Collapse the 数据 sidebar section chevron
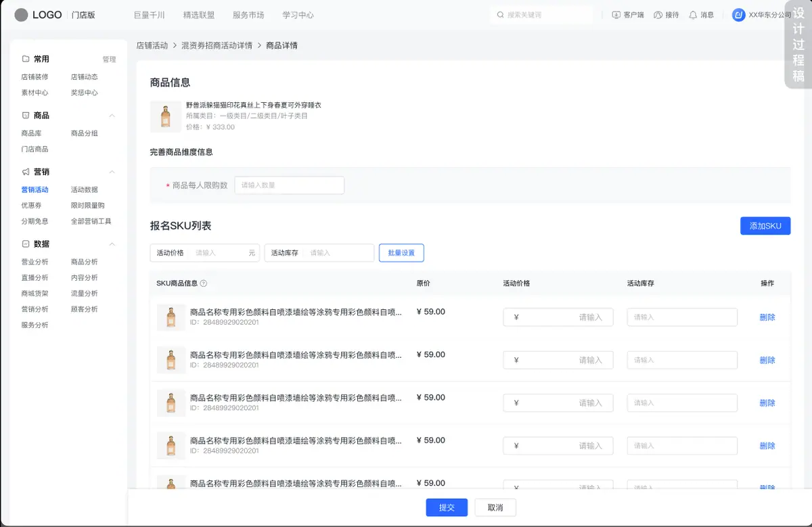This screenshot has height=527, width=812. click(x=112, y=244)
